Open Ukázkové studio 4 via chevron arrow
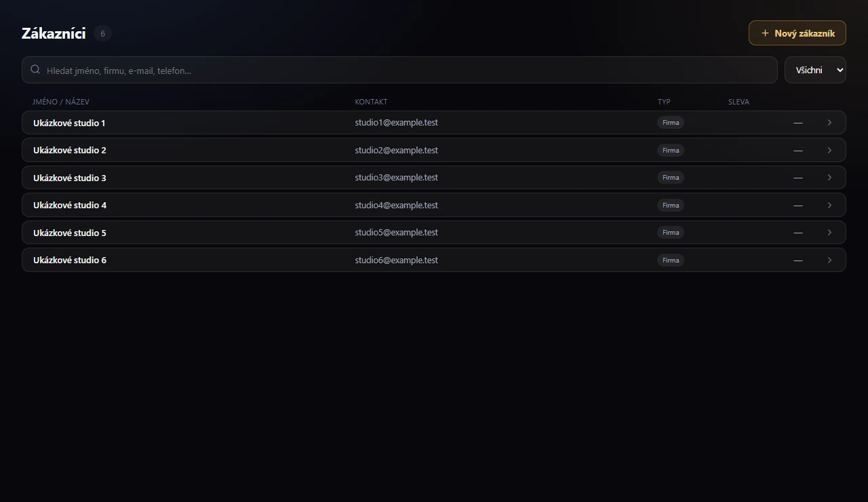Image resolution: width=868 pixels, height=502 pixels. pos(829,205)
